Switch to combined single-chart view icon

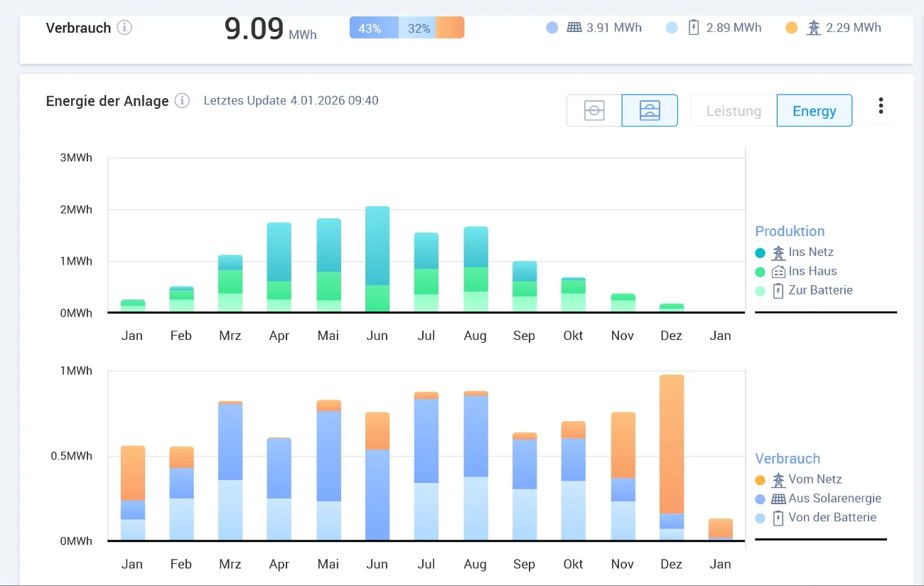click(594, 111)
